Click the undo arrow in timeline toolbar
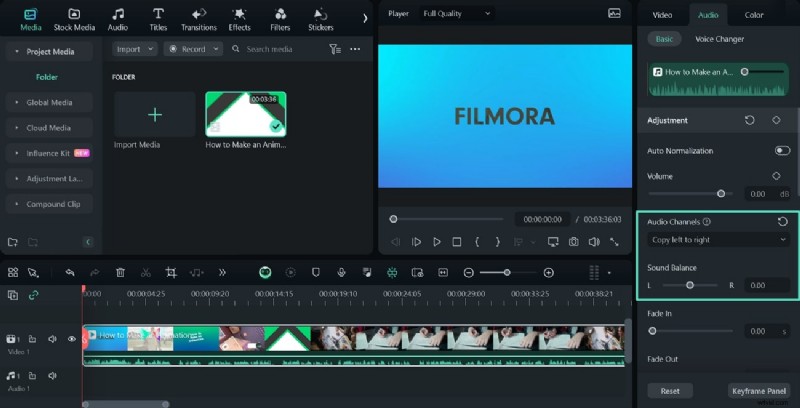The height and width of the screenshot is (408, 800). [70, 272]
